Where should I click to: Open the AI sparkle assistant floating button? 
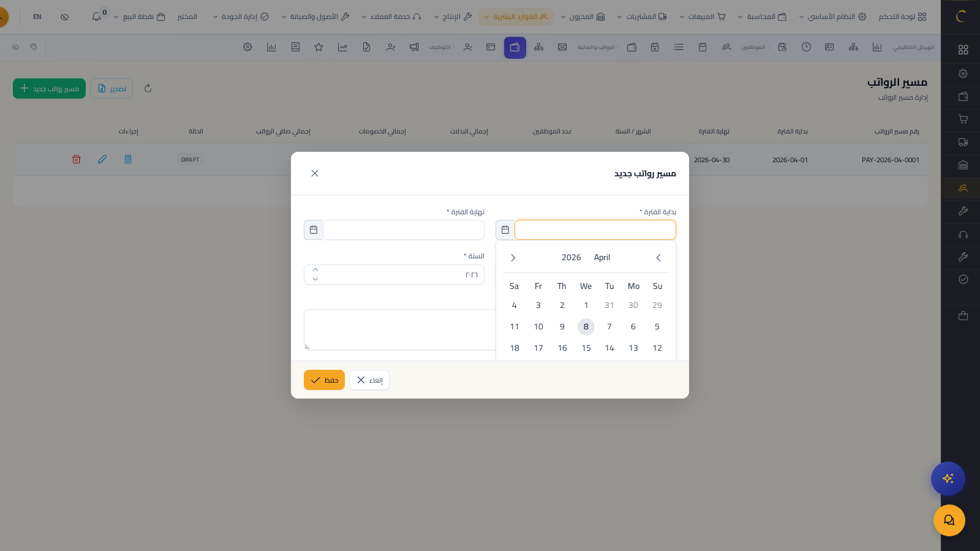[948, 479]
